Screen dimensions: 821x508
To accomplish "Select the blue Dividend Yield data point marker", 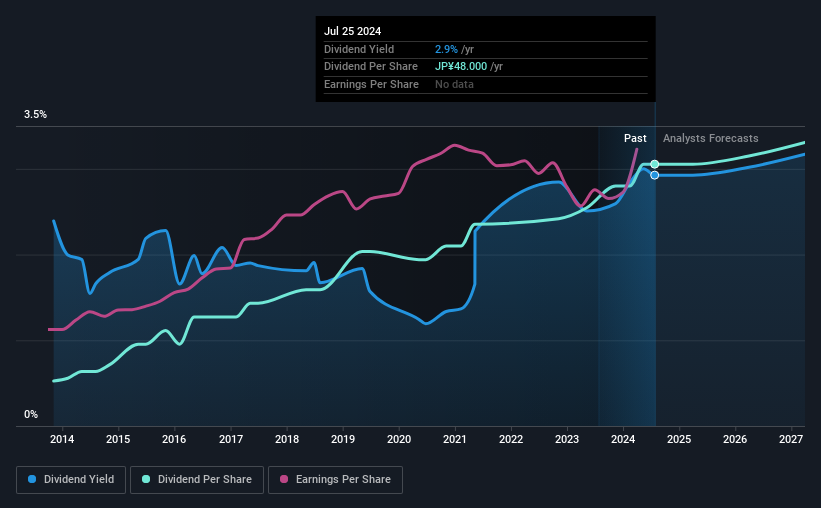I will coord(654,175).
